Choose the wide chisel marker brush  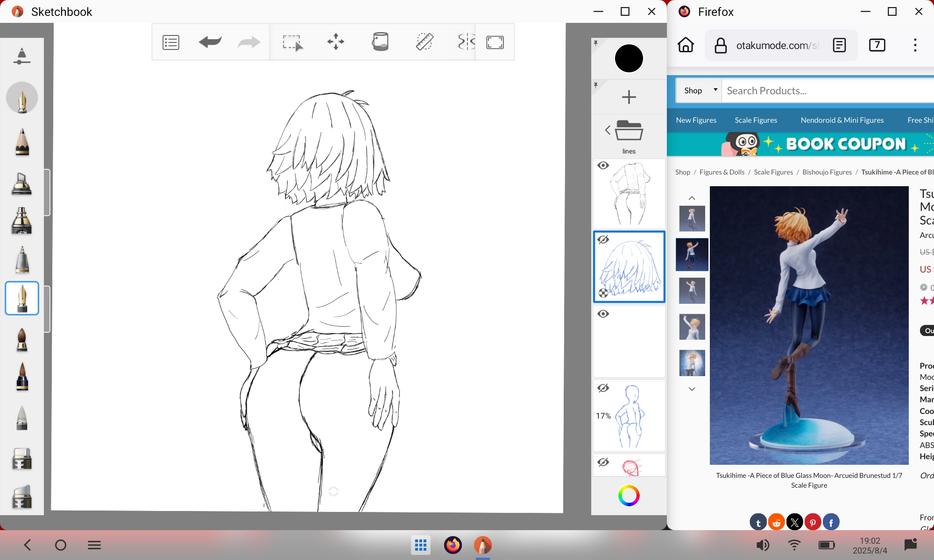[21, 183]
